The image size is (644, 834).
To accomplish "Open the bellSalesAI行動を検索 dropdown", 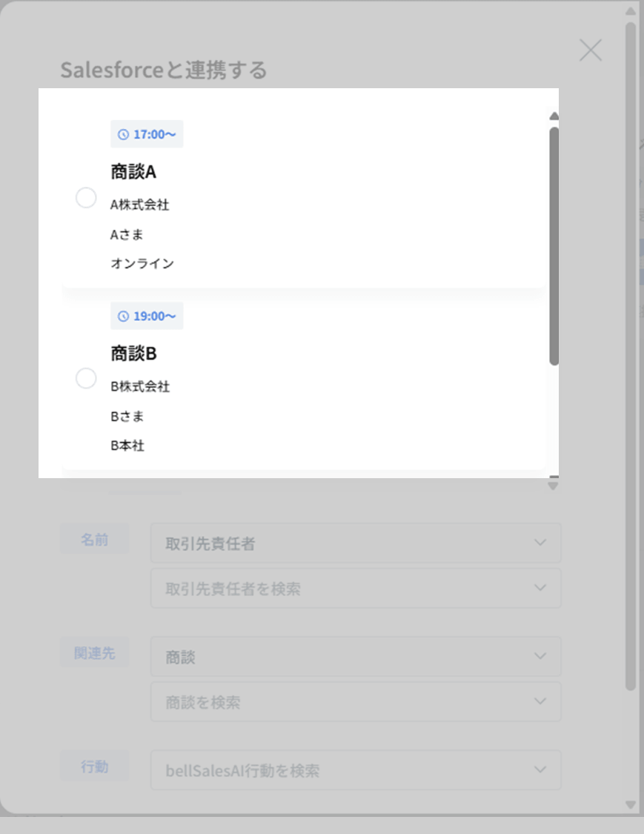I will (x=356, y=770).
